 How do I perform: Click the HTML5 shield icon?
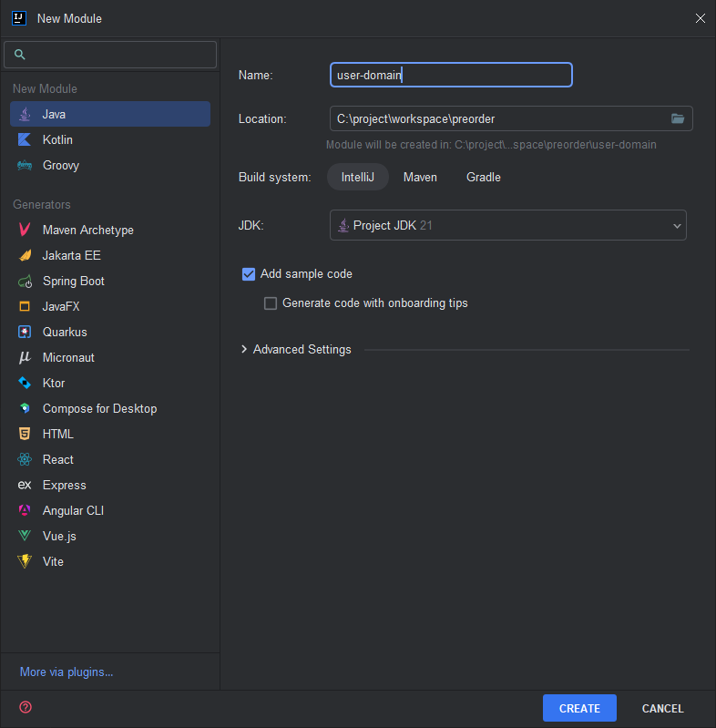25,434
